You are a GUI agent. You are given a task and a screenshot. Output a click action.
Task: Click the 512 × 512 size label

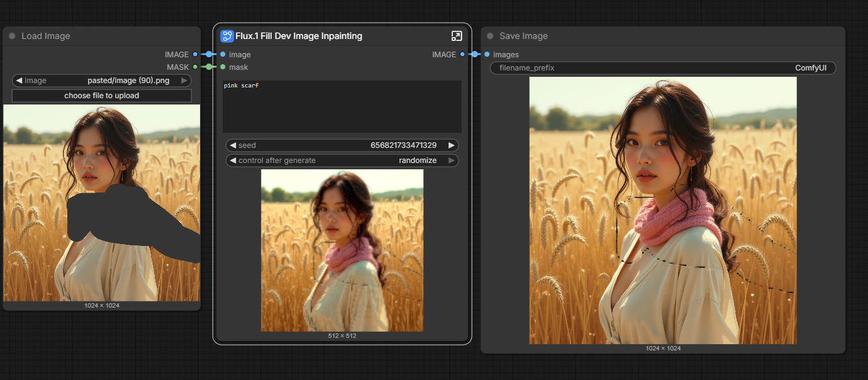(x=342, y=336)
